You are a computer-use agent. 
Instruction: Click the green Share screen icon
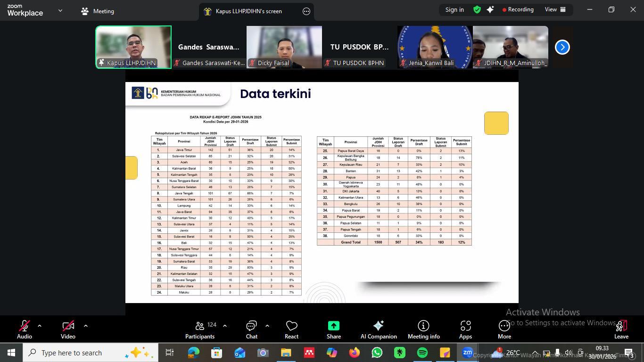(x=333, y=326)
